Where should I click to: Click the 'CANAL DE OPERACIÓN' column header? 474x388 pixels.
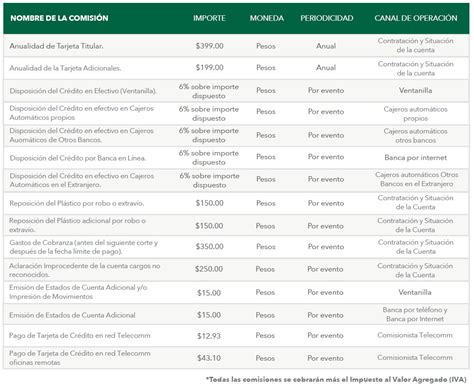(x=416, y=18)
